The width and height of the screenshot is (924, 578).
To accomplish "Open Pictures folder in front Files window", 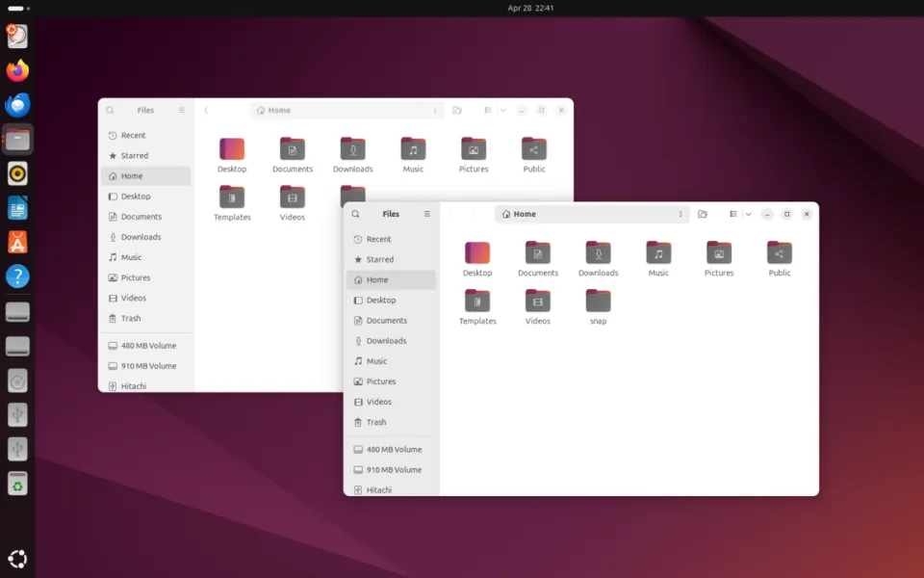I will point(719,259).
